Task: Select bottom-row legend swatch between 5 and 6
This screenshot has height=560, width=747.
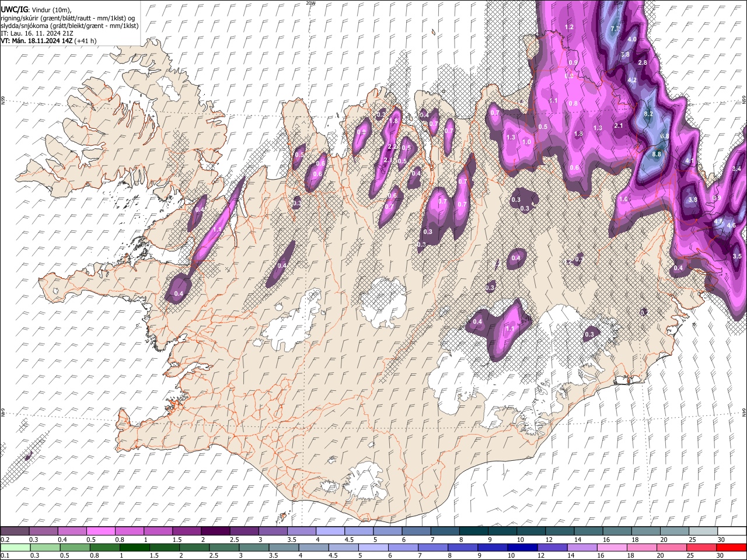Action: (373, 547)
